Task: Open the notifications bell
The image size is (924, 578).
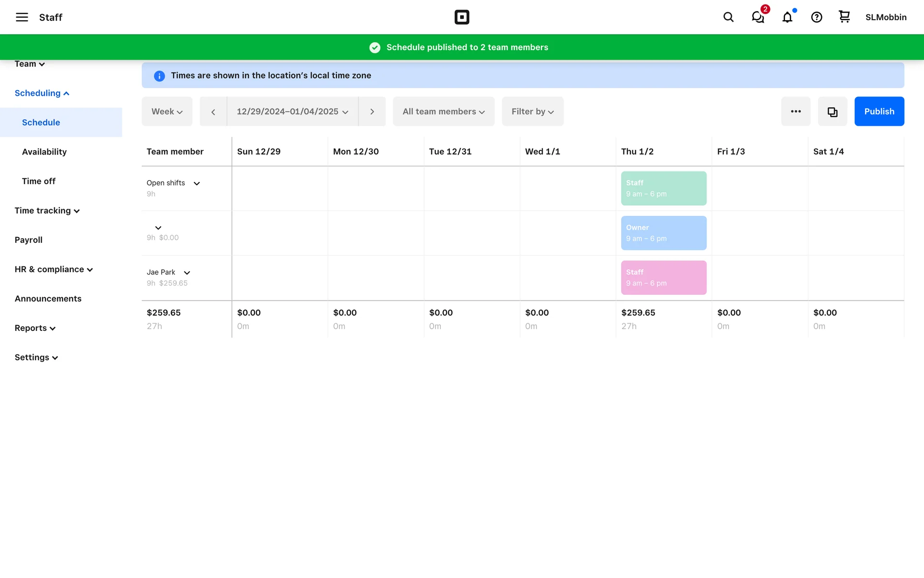Action: [x=787, y=17]
